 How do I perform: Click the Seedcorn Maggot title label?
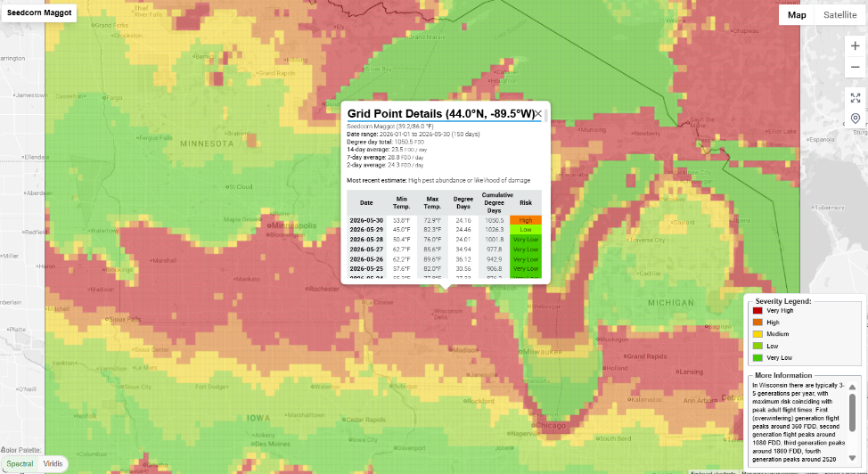[39, 12]
